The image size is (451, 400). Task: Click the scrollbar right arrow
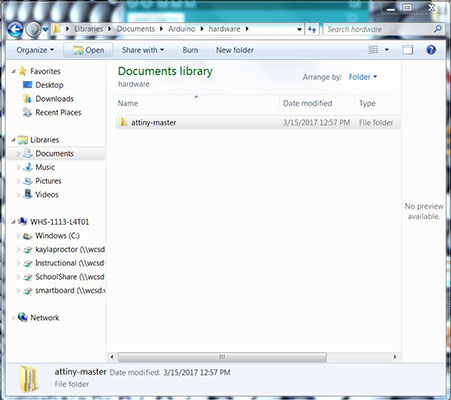click(395, 357)
